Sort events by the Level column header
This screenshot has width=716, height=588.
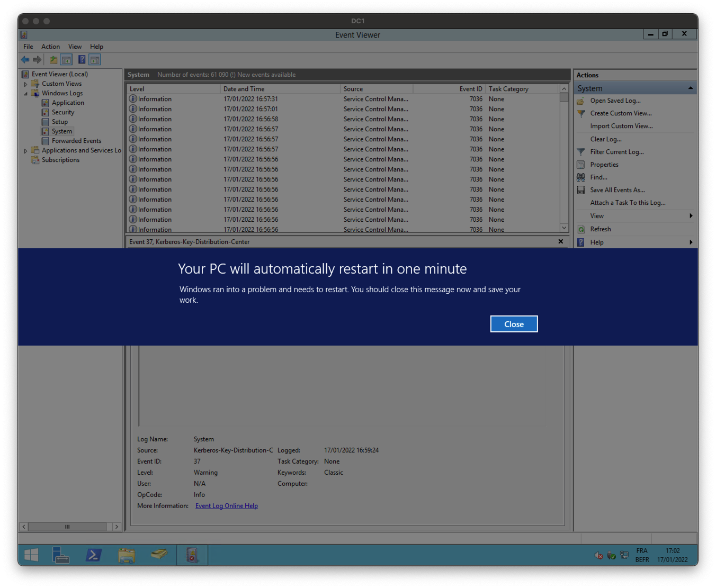174,89
